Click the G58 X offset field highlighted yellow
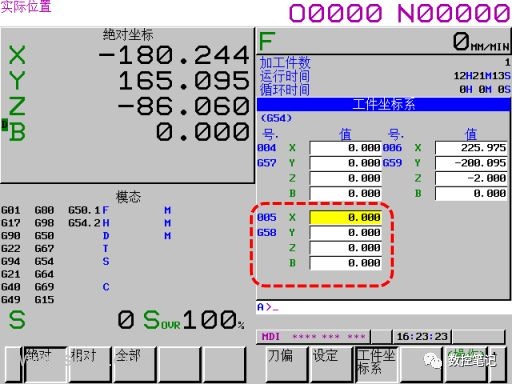The image size is (513, 384). click(x=345, y=217)
